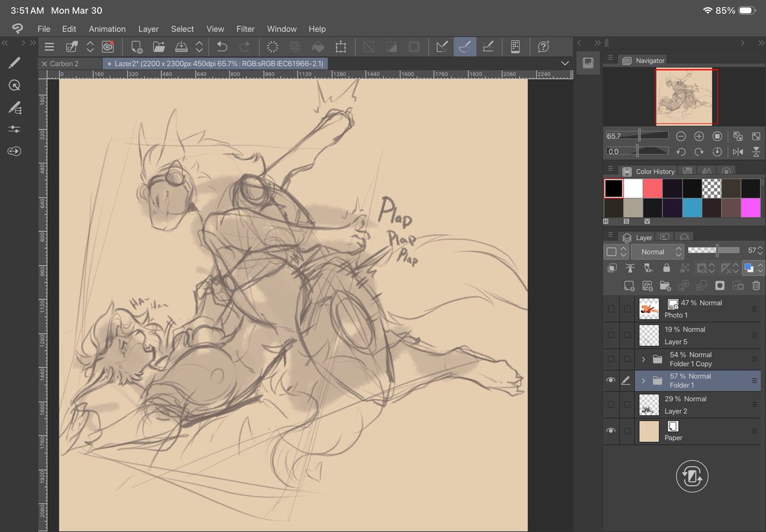The height and width of the screenshot is (532, 766).
Task: Rotate canvas left in Navigator
Action: point(680,152)
